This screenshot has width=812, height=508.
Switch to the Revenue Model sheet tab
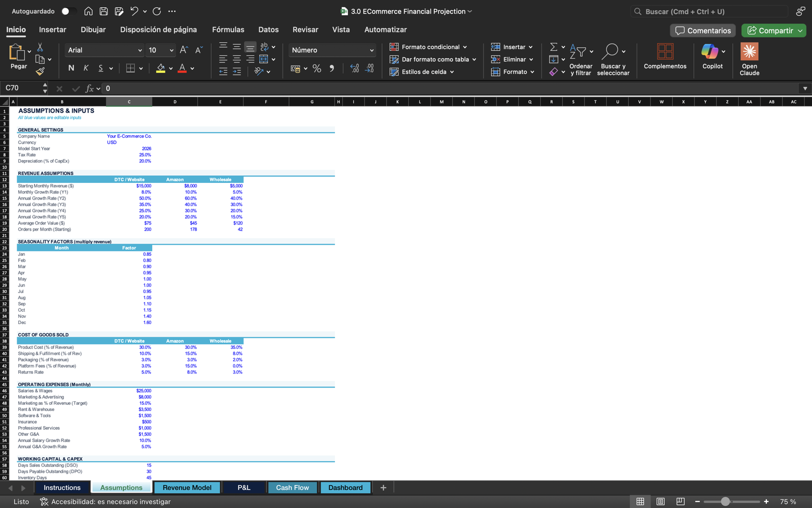tap(187, 488)
